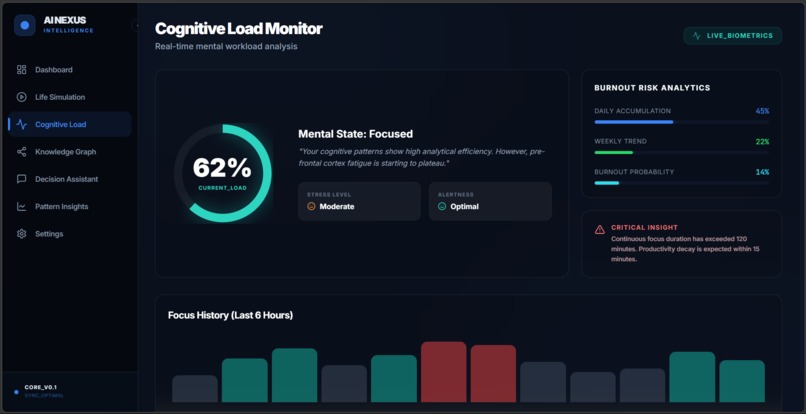Click the Daily Accumulation progress bar

tap(682, 122)
